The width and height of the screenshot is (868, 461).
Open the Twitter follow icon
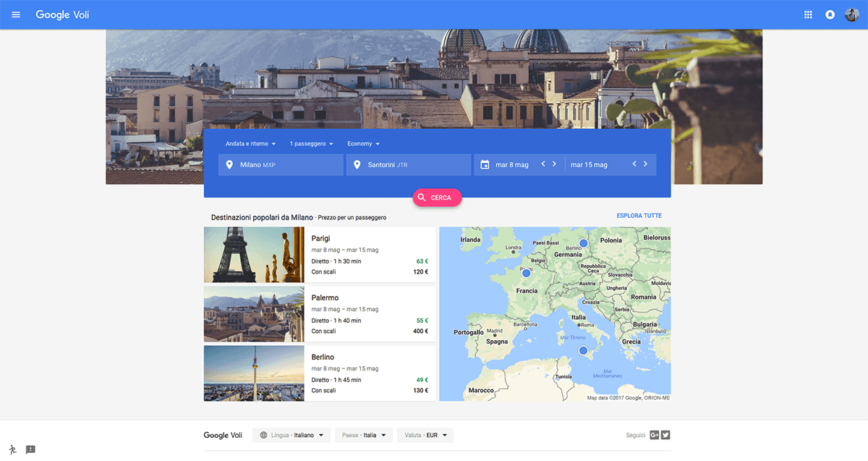pos(665,435)
